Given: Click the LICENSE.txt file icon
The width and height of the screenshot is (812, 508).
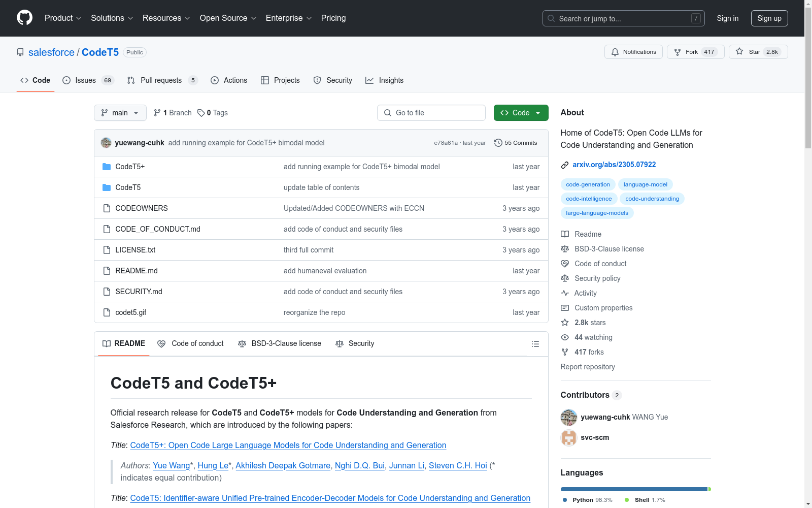Looking at the screenshot, I should coord(107,250).
